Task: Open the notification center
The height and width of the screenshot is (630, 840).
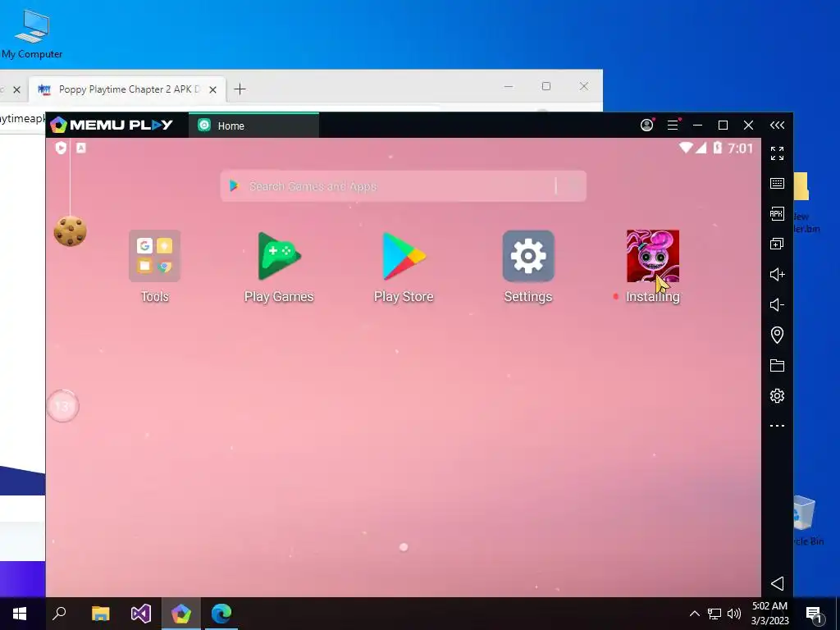Action: [814, 614]
